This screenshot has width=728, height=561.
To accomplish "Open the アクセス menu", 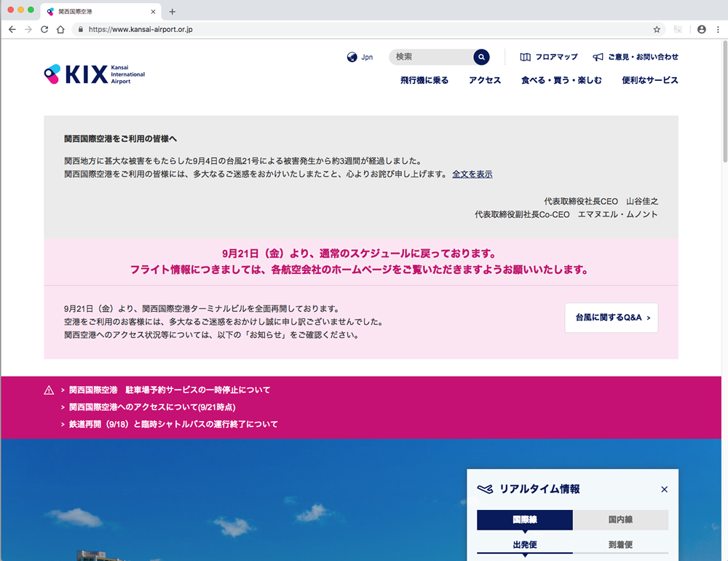I will (485, 80).
